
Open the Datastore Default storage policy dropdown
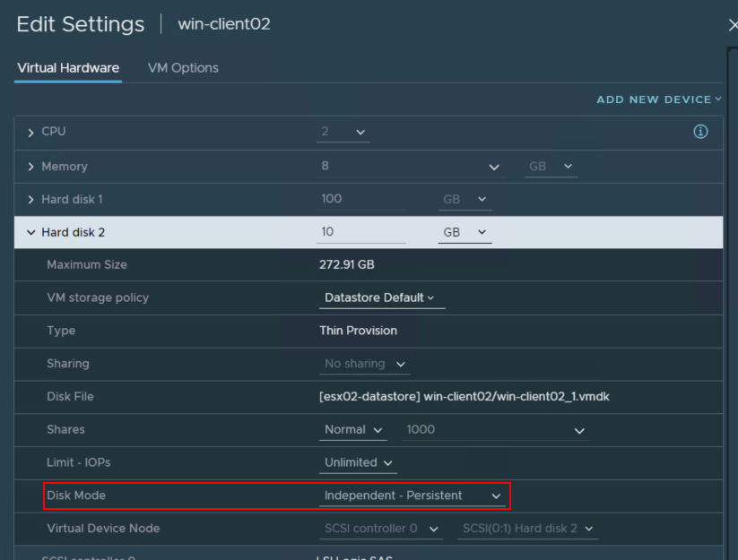381,297
